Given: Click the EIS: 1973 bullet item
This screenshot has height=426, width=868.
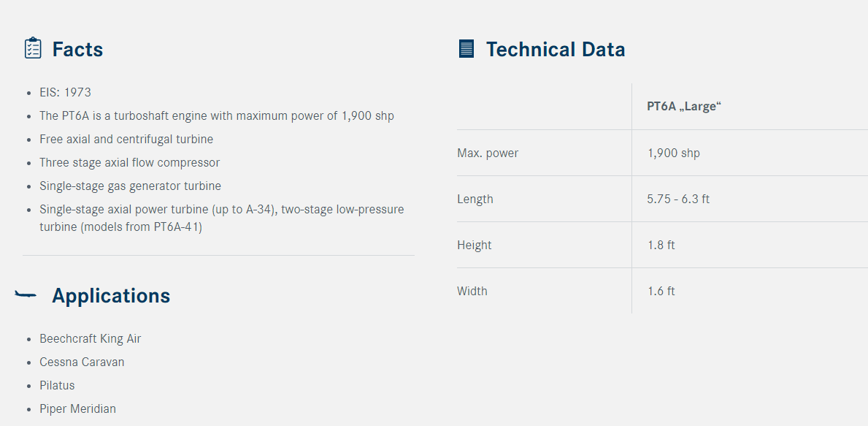Looking at the screenshot, I should (65, 93).
